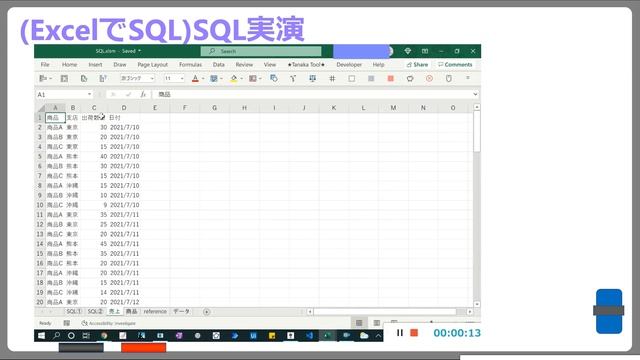The width and height of the screenshot is (640, 360).
Task: Click the solid red square toolbar icon
Action: [391, 78]
